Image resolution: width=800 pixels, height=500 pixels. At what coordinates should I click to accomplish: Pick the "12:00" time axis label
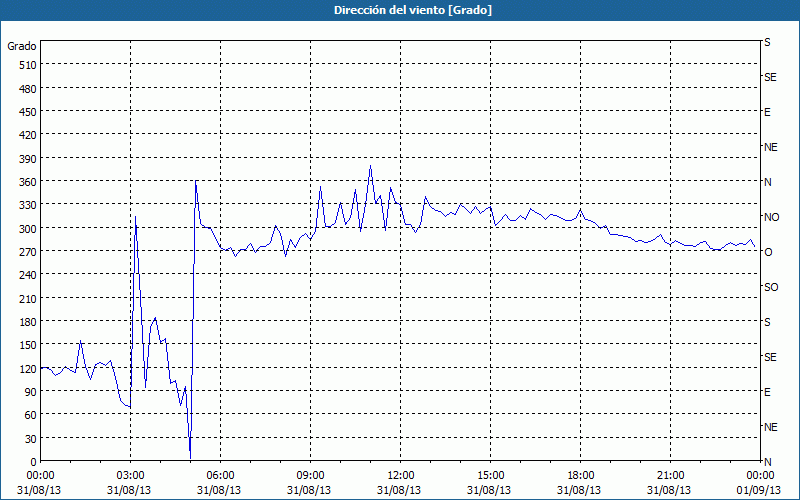401,476
